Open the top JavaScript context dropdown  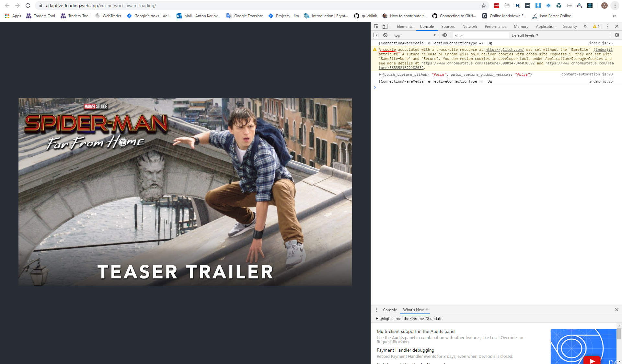(415, 35)
